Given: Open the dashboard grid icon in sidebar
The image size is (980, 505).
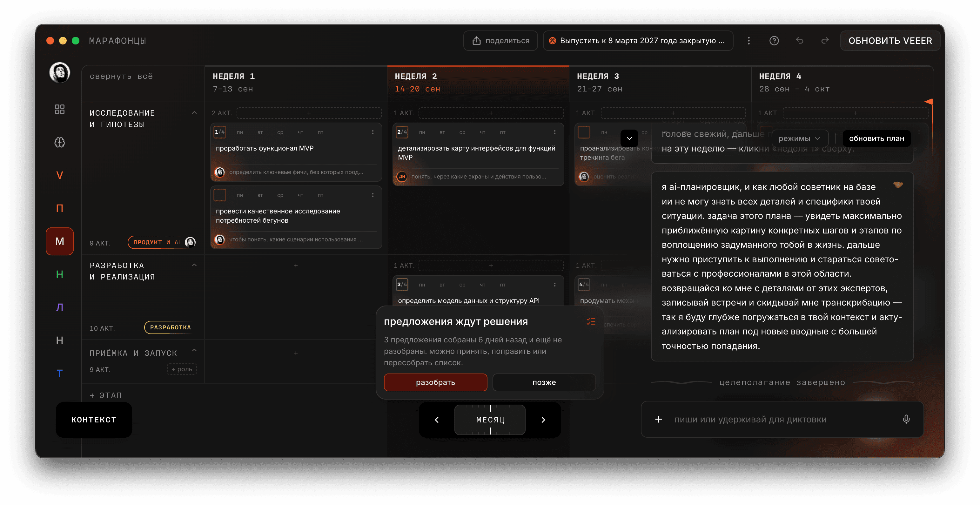Looking at the screenshot, I should click(x=60, y=110).
